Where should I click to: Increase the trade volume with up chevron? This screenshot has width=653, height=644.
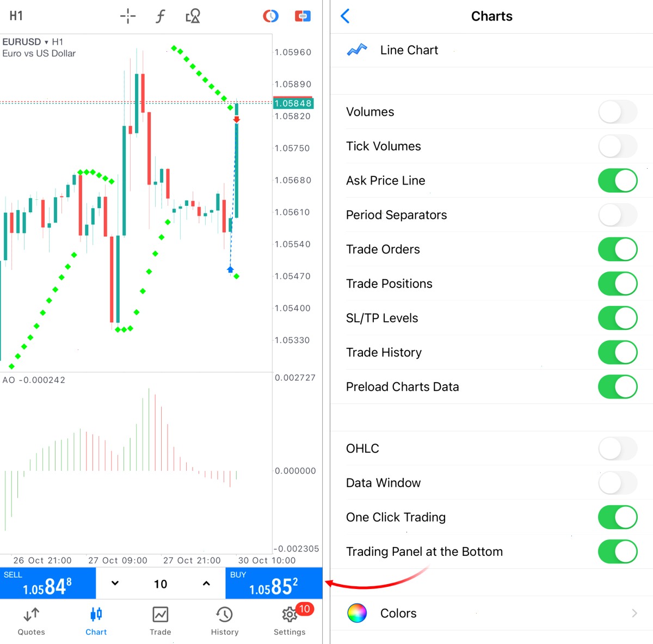[206, 584]
